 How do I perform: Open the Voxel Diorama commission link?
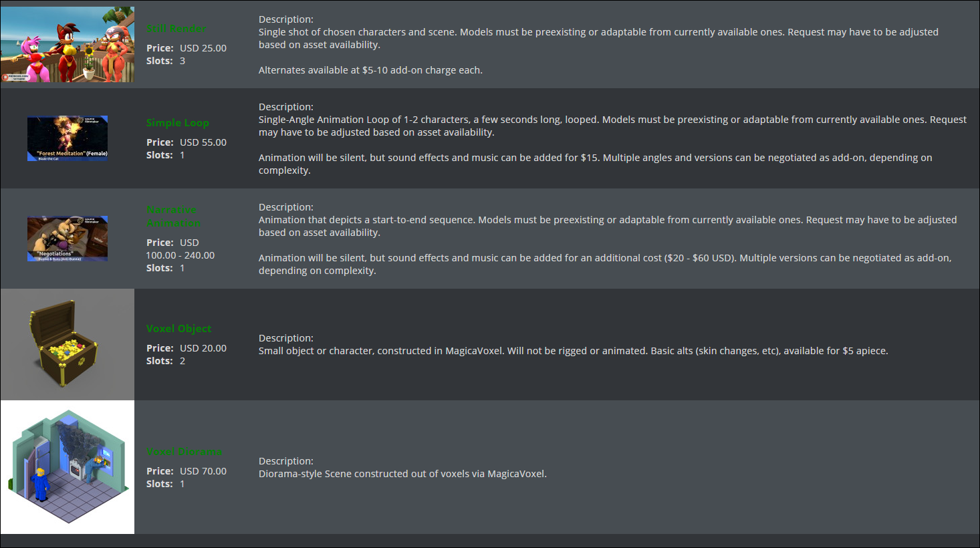(x=185, y=451)
